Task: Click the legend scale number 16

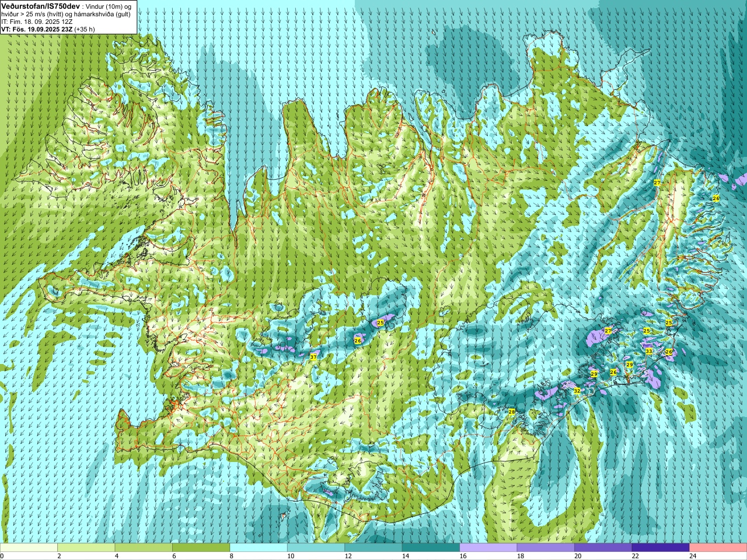Action: (463, 556)
